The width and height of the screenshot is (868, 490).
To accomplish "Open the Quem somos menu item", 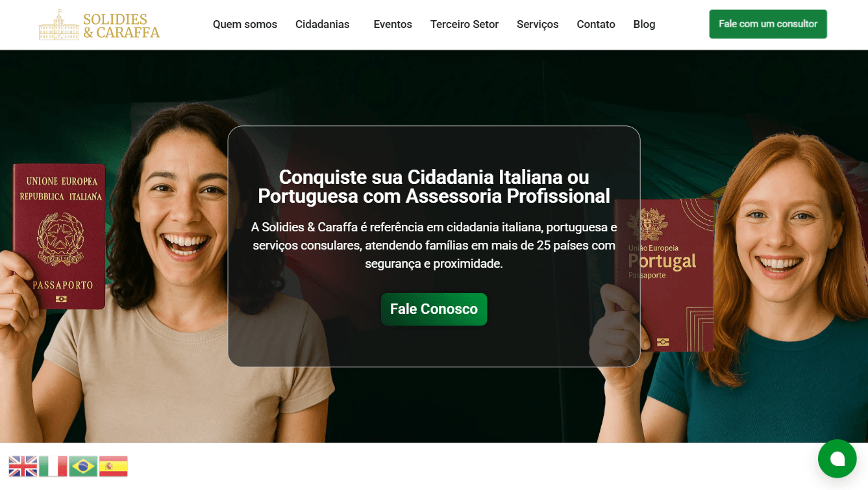I will tap(245, 25).
